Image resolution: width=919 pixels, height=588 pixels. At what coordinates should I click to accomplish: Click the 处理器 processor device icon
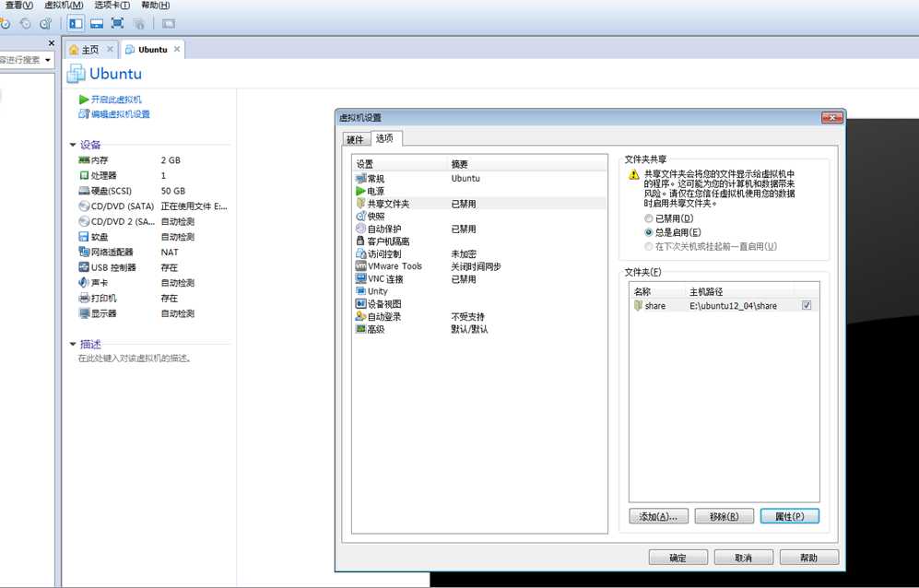pyautogui.click(x=84, y=175)
